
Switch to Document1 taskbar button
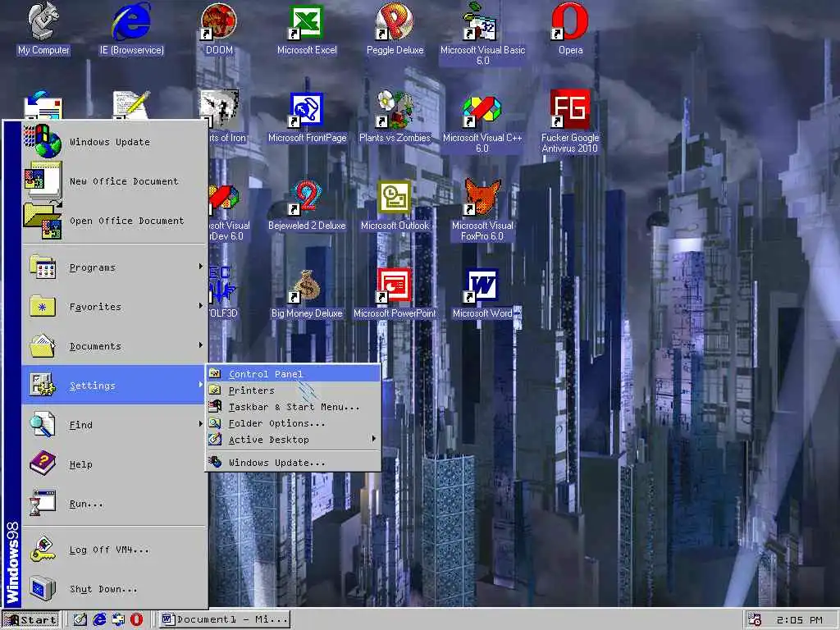225,619
